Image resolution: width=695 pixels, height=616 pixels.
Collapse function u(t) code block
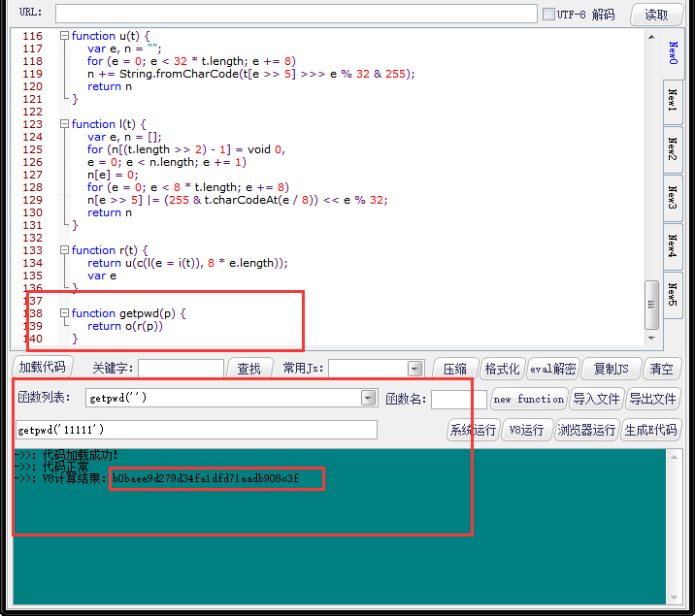[65, 36]
